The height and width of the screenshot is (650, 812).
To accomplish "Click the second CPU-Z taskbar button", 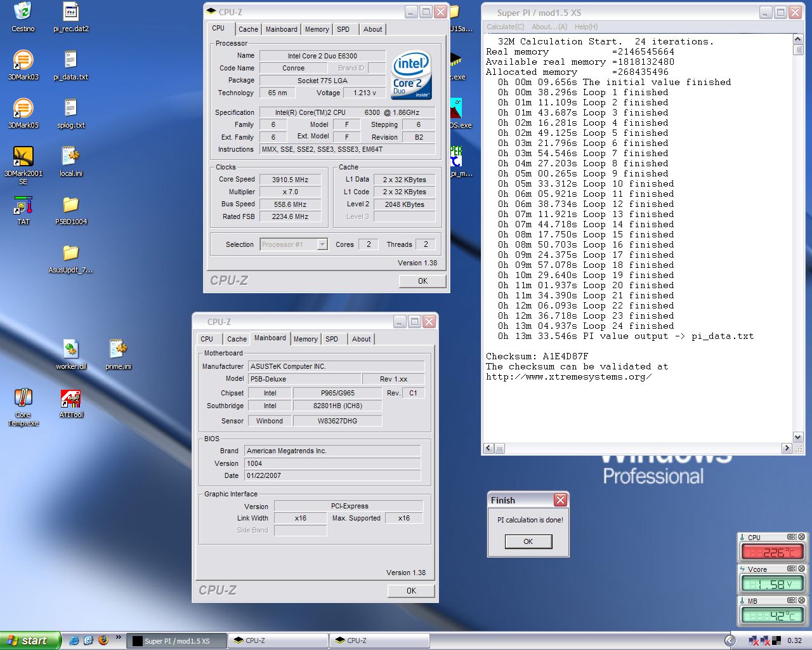I will [379, 641].
